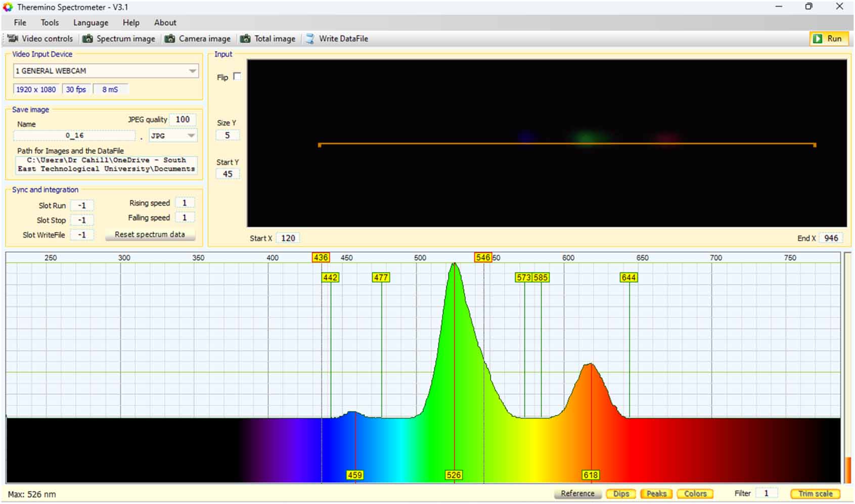
Task: Open the Help menu
Action: pyautogui.click(x=131, y=22)
